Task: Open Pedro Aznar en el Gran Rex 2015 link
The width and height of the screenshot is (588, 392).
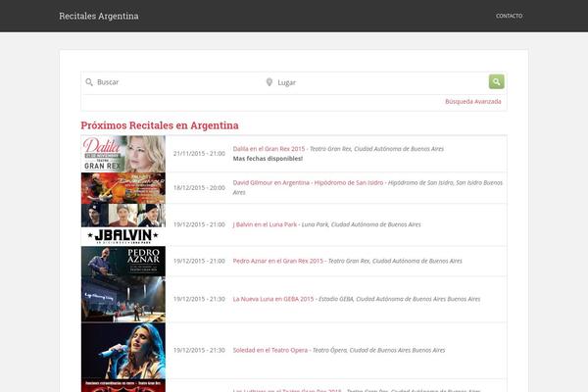Action: [278, 261]
